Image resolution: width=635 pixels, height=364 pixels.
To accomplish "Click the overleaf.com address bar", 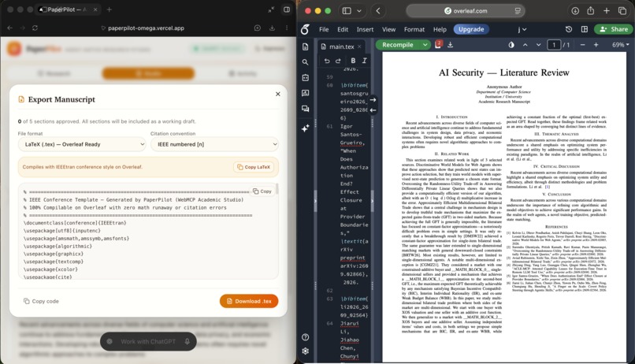I will [466, 11].
